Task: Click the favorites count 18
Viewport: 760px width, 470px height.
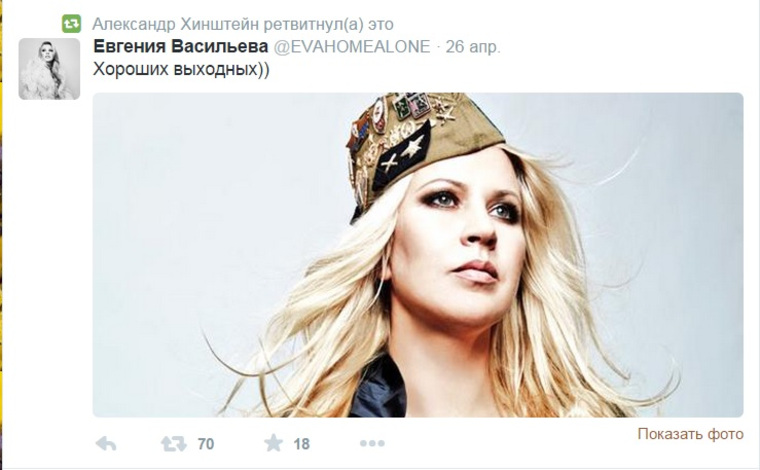Action: click(301, 444)
